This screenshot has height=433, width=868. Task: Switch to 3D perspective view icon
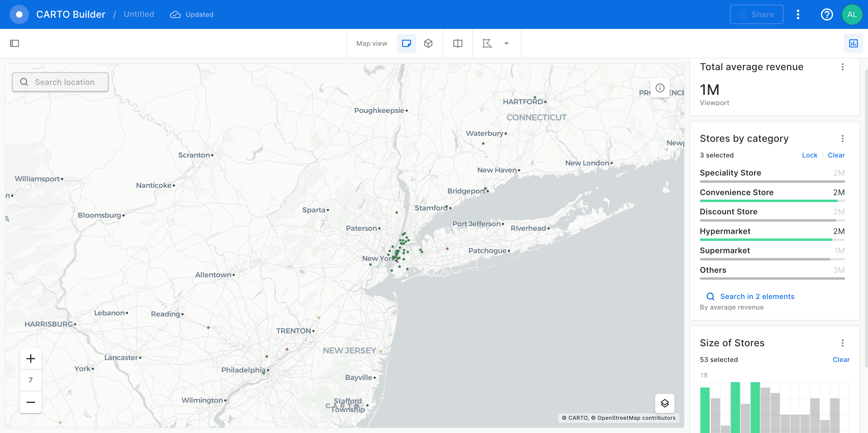click(428, 43)
